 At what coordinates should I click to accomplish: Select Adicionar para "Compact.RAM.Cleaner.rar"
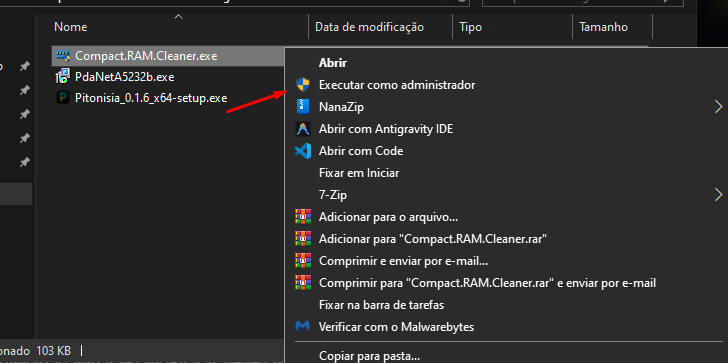[433, 239]
